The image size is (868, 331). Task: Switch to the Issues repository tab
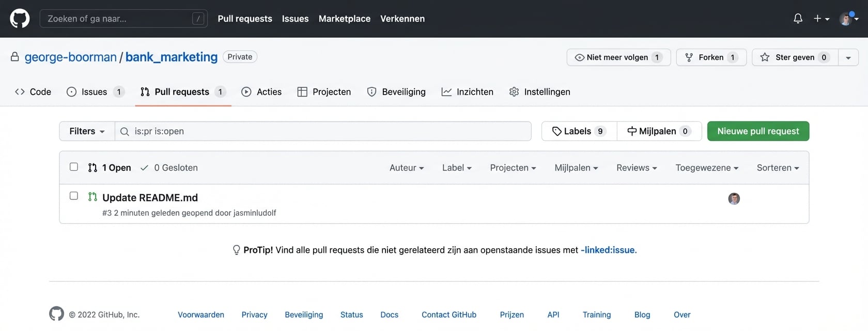[x=96, y=92]
